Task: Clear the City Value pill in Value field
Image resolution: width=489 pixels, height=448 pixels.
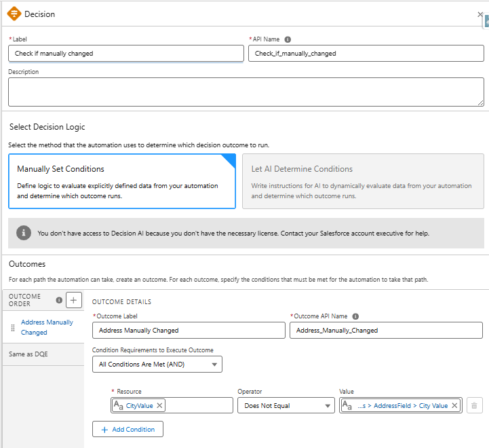Action: click(x=454, y=405)
